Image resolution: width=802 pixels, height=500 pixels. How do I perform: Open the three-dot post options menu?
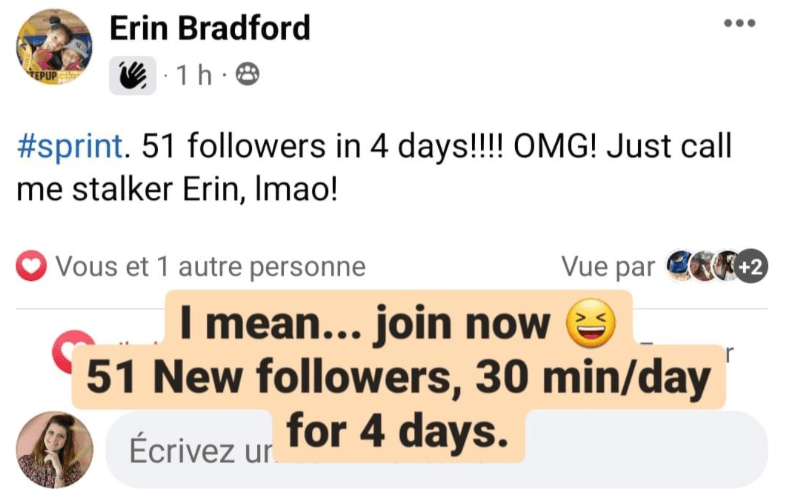739,24
